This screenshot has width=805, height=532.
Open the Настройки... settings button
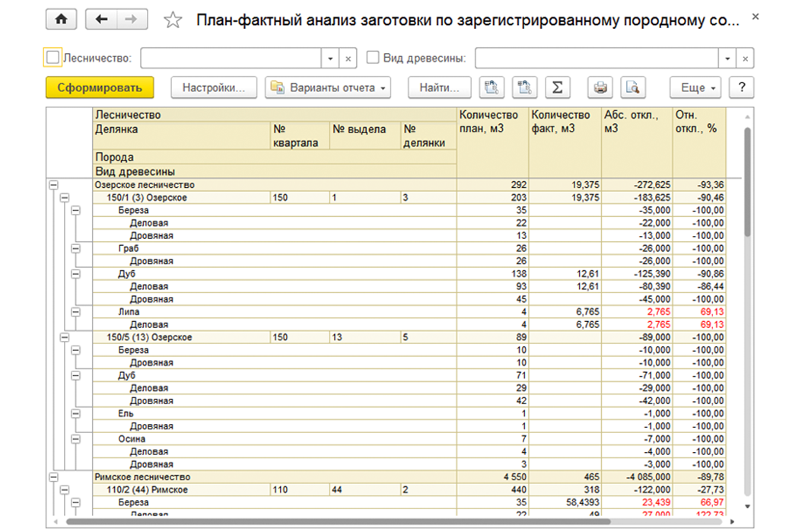point(214,88)
